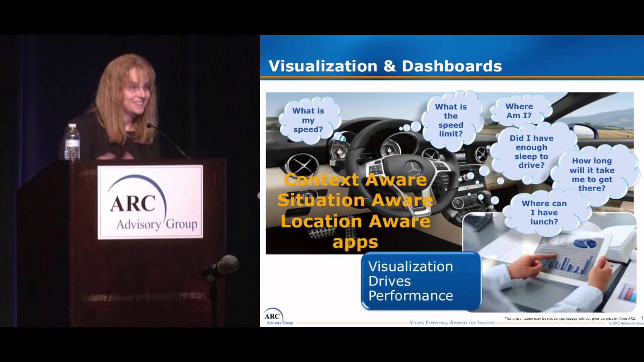Viewport: 644px width, 362px height.
Task: Click the ARC Advisory Group podium sign
Action: (x=150, y=202)
